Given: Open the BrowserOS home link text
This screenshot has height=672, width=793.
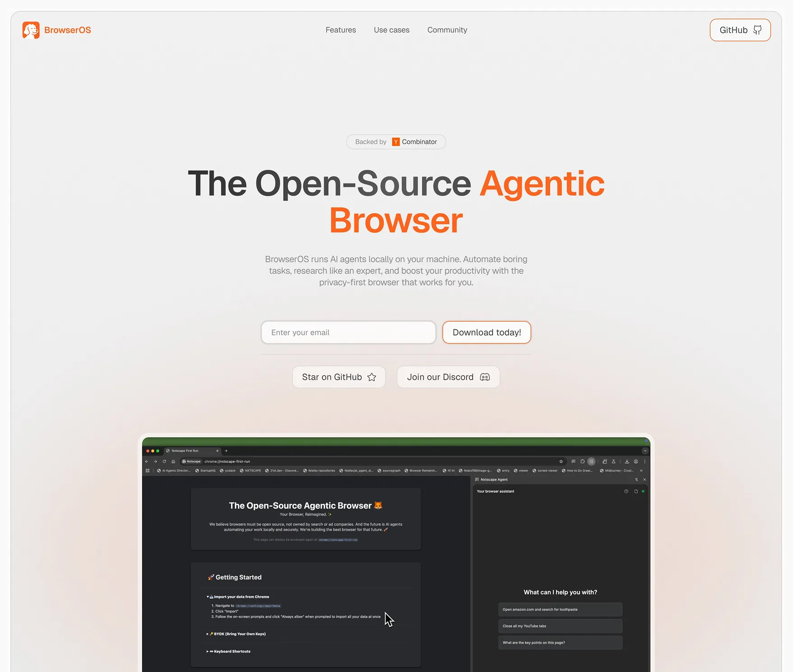Looking at the screenshot, I should pos(68,30).
